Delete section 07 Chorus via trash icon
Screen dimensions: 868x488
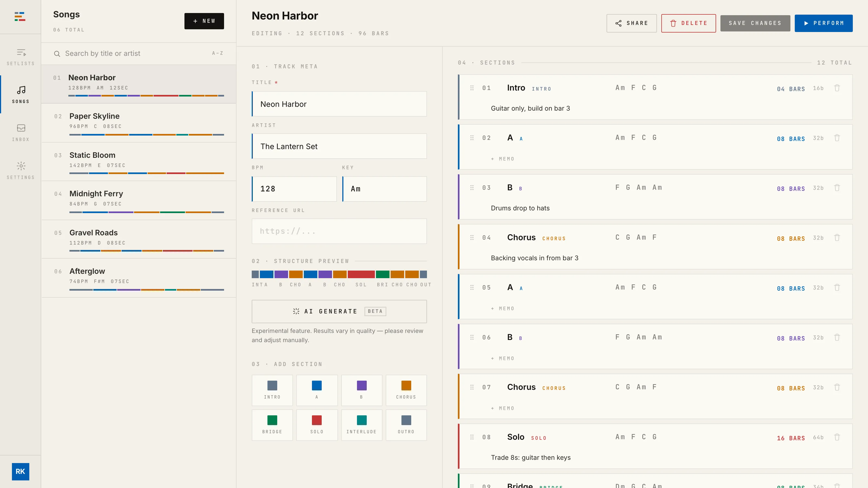837,387
